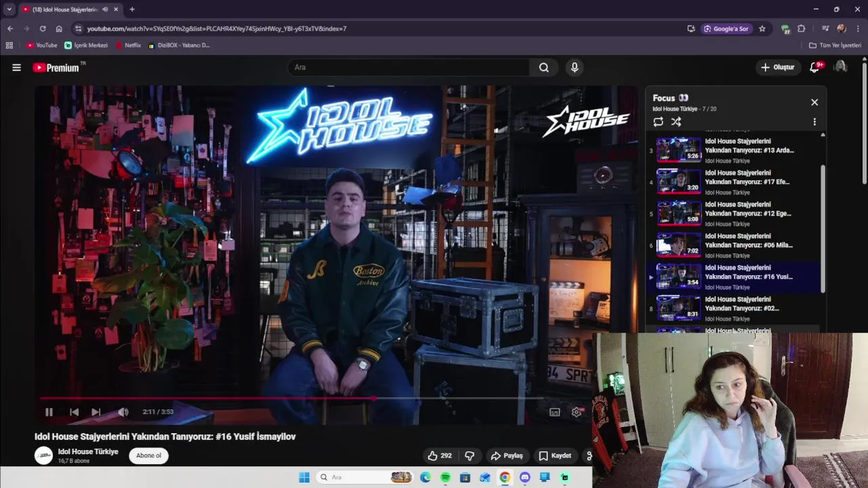
Task: Play playlist video #12 Ege
Action: [x=732, y=213]
